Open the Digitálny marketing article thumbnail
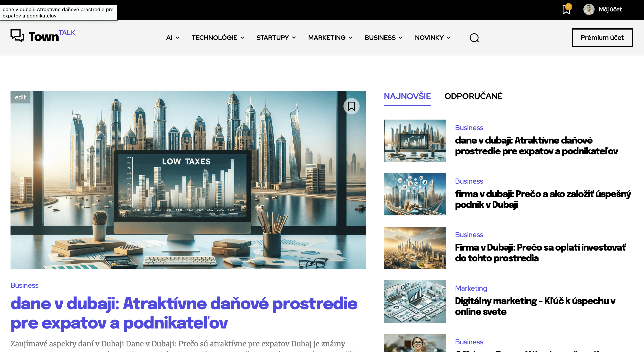Image resolution: width=644 pixels, height=352 pixels. (415, 301)
